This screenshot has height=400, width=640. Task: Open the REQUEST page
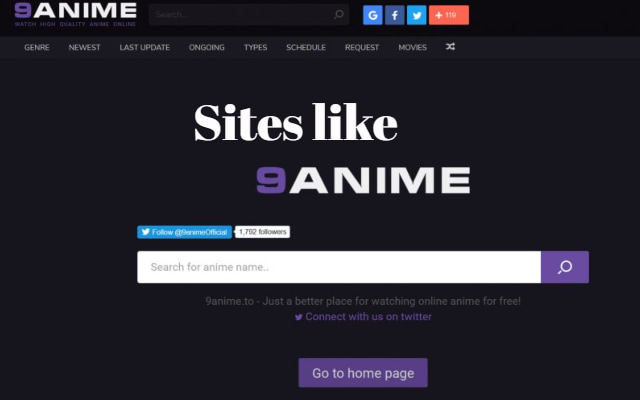click(362, 47)
